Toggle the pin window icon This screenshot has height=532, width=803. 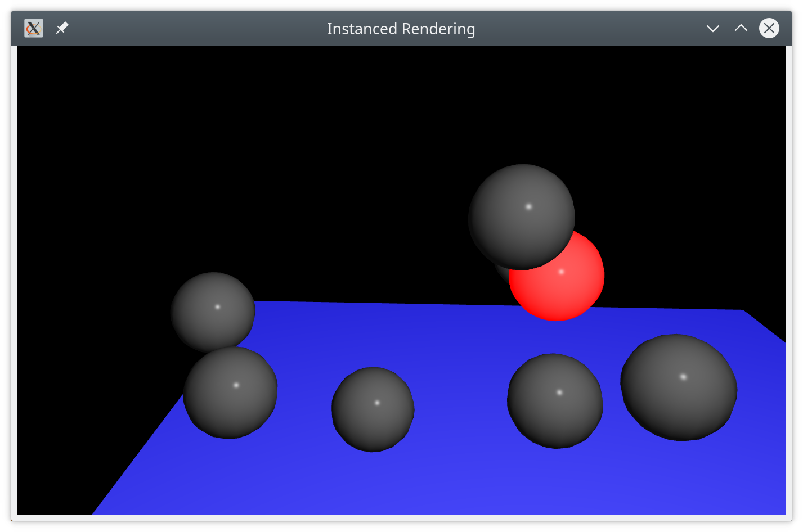62,28
